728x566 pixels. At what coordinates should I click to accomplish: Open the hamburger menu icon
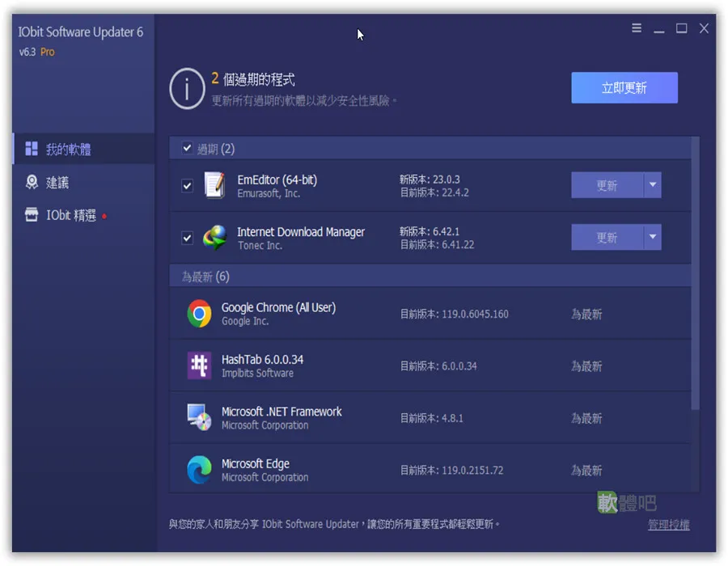pyautogui.click(x=637, y=28)
